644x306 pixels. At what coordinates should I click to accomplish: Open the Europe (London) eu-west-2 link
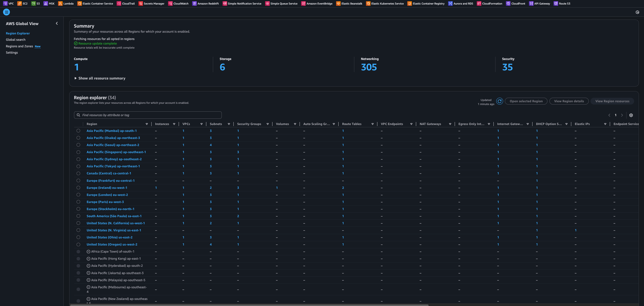pyautogui.click(x=107, y=195)
